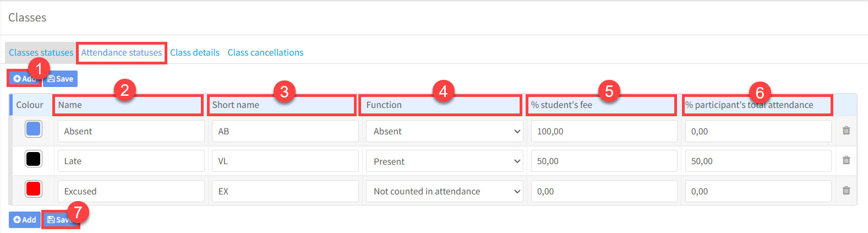Image resolution: width=868 pixels, height=233 pixels.
Task: Click trash icon for Late row
Action: tap(846, 160)
